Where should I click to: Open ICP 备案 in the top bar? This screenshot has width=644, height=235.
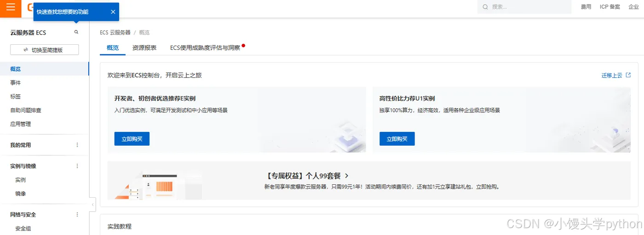click(x=610, y=7)
